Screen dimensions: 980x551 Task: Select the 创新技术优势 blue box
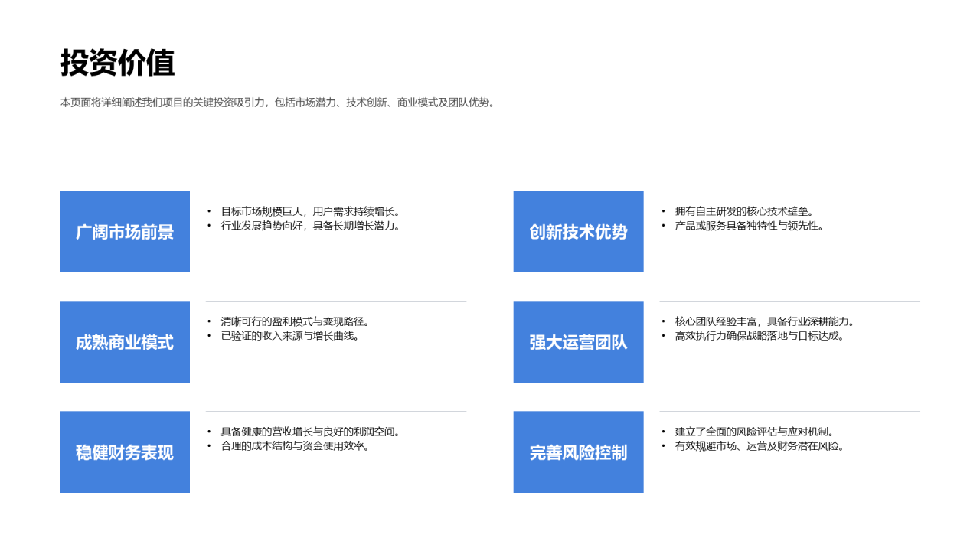pyautogui.click(x=578, y=232)
